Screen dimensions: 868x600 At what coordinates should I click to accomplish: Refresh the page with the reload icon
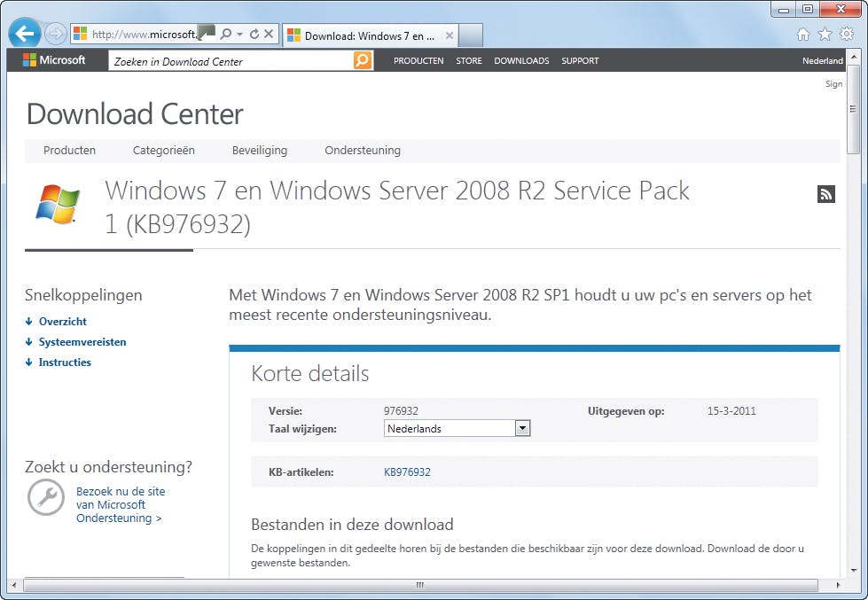254,35
